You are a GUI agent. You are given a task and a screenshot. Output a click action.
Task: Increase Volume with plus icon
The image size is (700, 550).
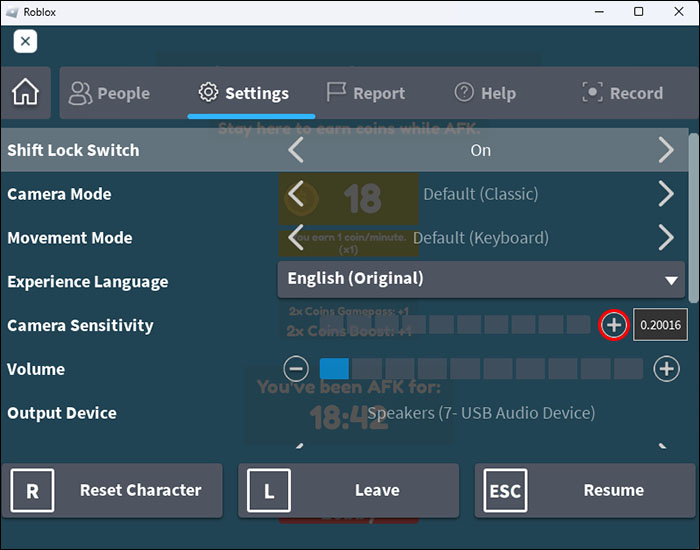click(x=666, y=369)
